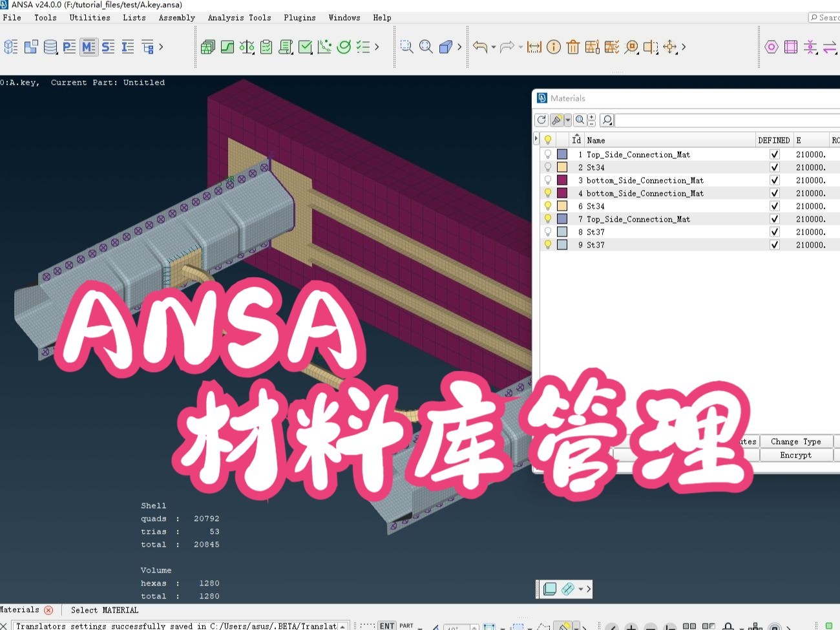Click color swatch of material Id 1

click(x=562, y=154)
